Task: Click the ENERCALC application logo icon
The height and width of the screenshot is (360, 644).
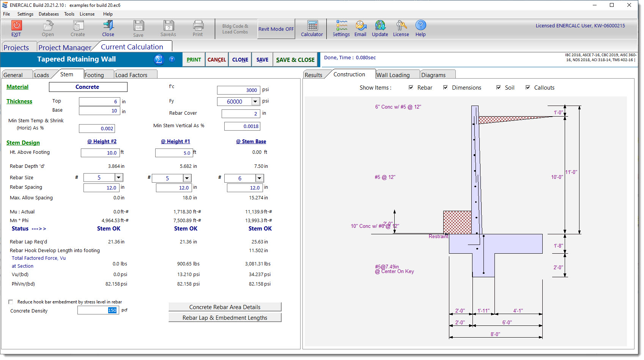Action: 5,5
